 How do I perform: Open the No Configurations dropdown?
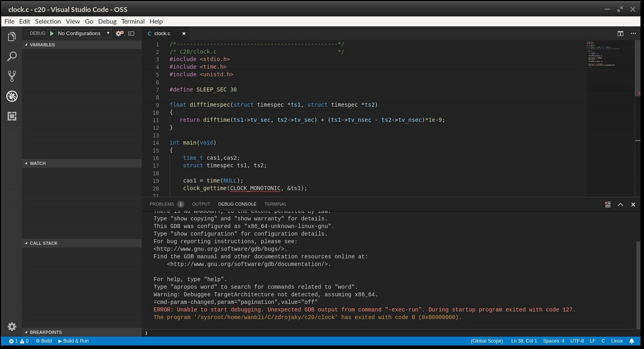[x=83, y=33]
